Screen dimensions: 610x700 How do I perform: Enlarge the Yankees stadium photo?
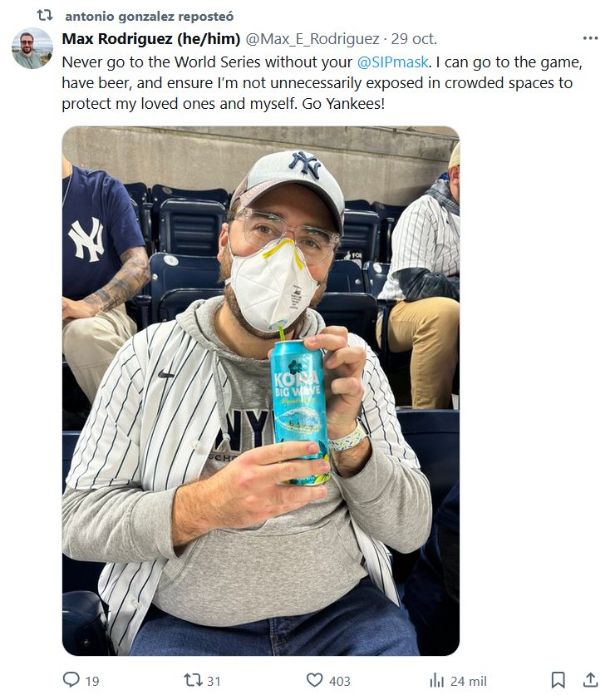point(261,391)
